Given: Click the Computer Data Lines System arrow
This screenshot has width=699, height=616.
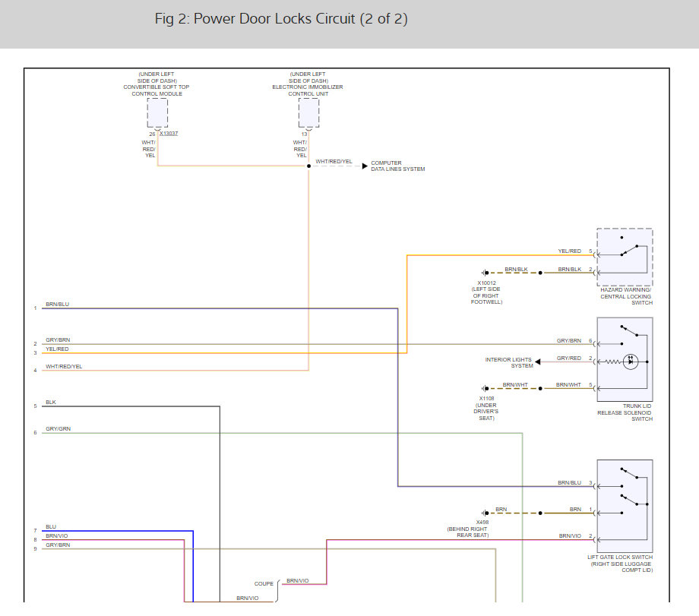Looking at the screenshot, I should 365,166.
